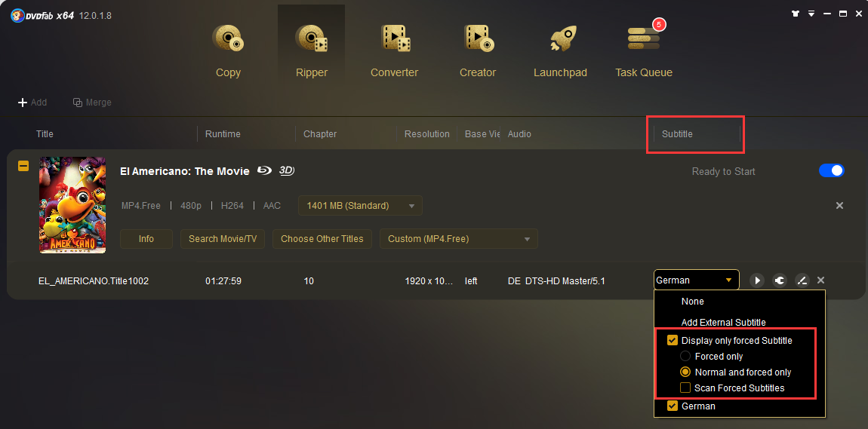Click the left base view value
The image size is (868, 429).
point(471,280)
